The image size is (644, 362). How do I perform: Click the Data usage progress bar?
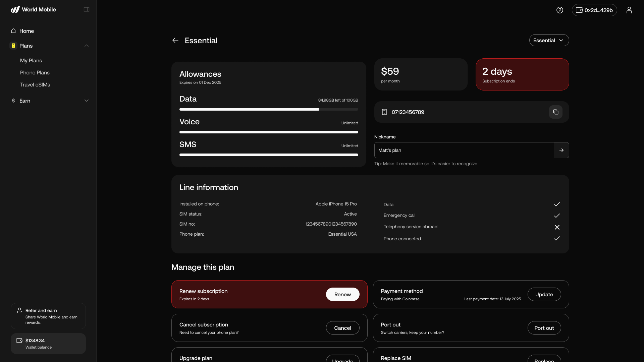[x=268, y=109]
